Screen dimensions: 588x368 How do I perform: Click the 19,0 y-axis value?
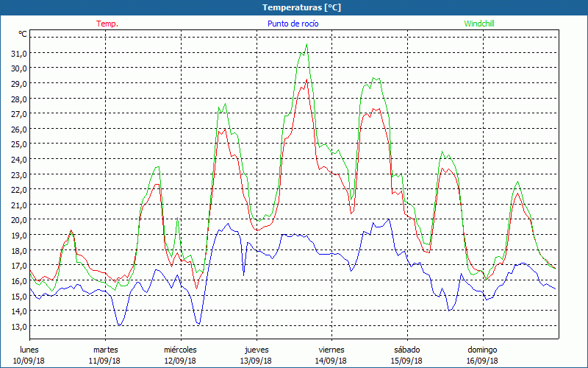(x=19, y=236)
